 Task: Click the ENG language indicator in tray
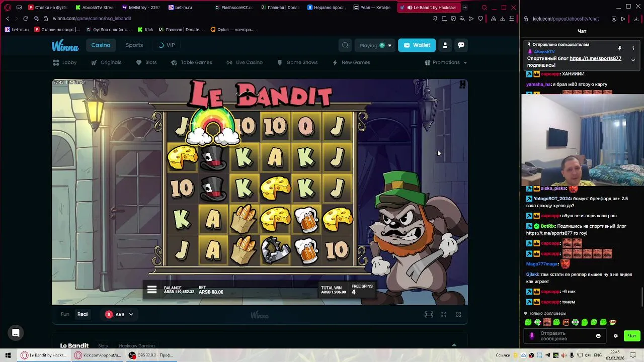(x=597, y=355)
